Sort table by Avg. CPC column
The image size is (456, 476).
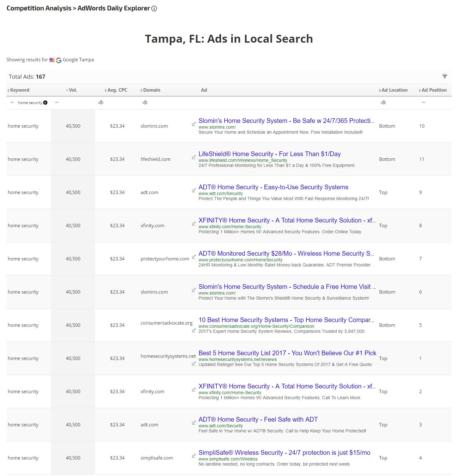pyautogui.click(x=117, y=90)
